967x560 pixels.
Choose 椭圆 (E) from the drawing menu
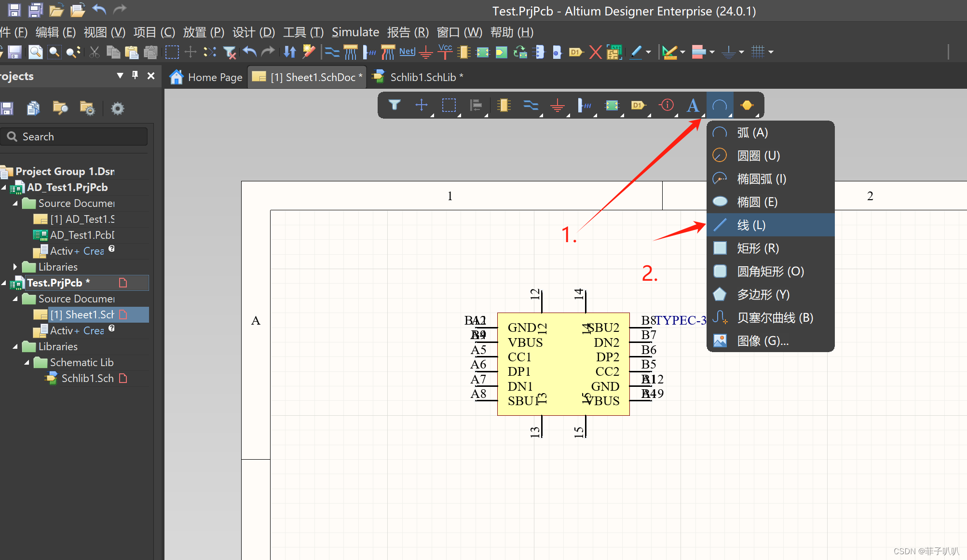coord(771,202)
